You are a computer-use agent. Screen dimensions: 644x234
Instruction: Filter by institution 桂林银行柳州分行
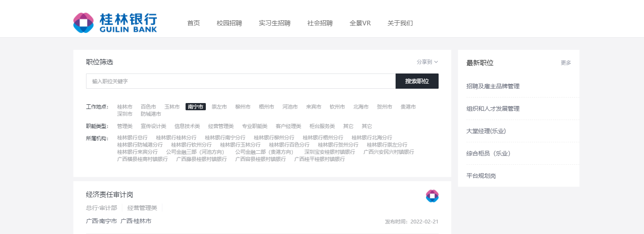[274, 138]
